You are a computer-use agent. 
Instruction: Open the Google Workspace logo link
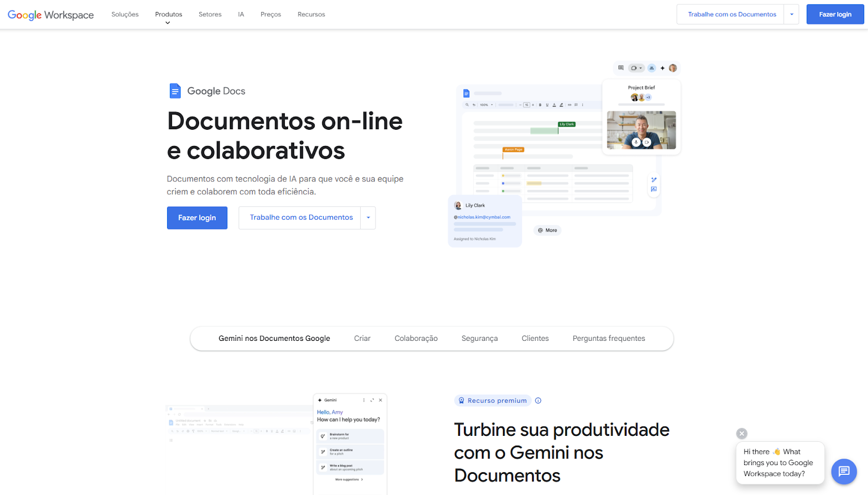[50, 15]
